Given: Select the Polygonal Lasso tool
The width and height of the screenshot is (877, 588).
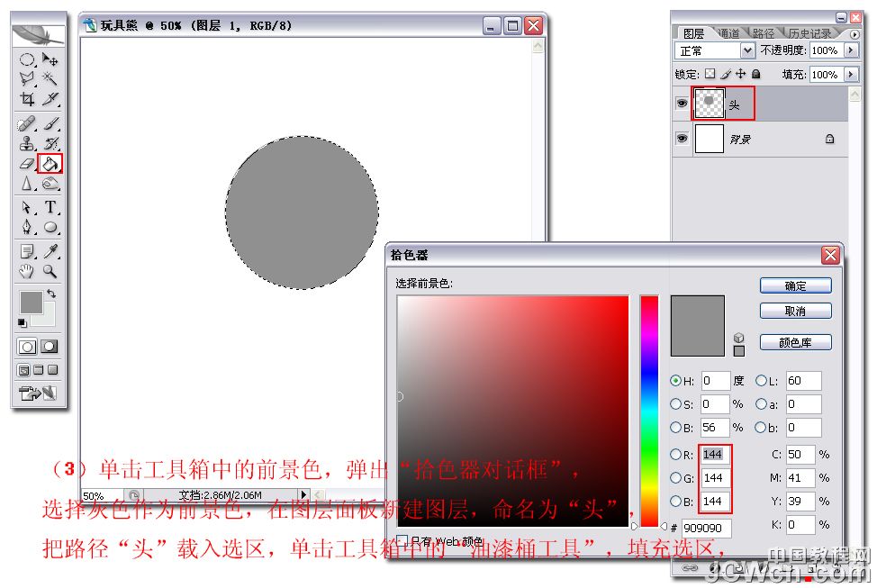Looking at the screenshot, I should [26, 79].
